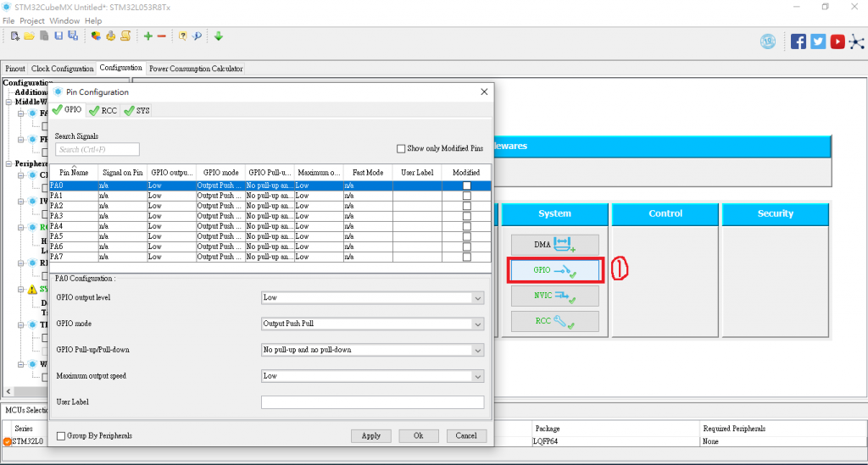
Task: Click the User Label text field
Action: (373, 402)
